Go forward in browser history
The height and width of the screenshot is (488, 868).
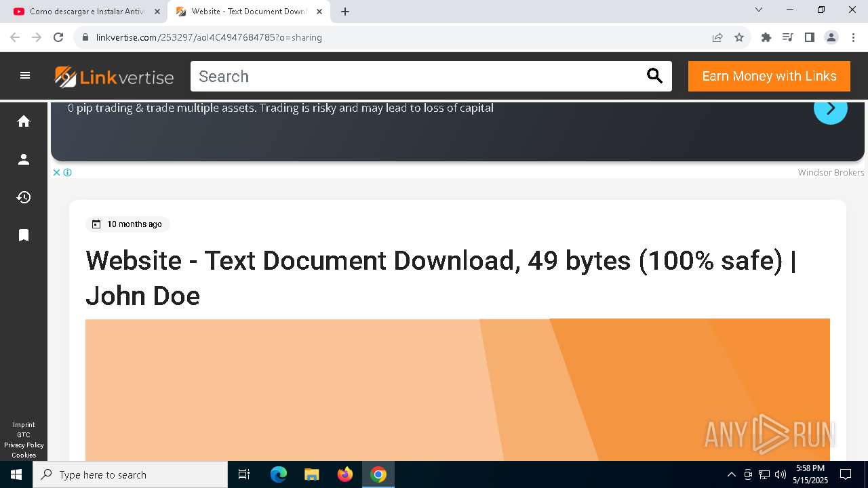click(x=37, y=37)
